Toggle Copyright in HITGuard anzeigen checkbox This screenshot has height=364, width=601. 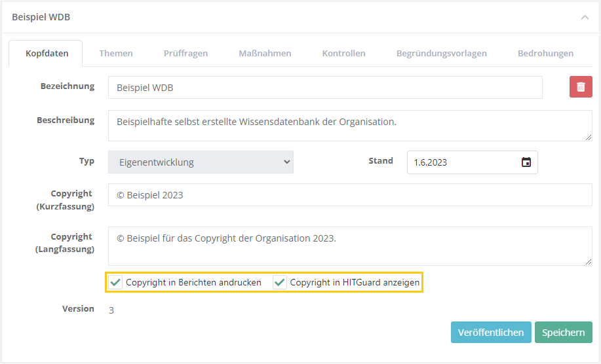pyautogui.click(x=280, y=282)
